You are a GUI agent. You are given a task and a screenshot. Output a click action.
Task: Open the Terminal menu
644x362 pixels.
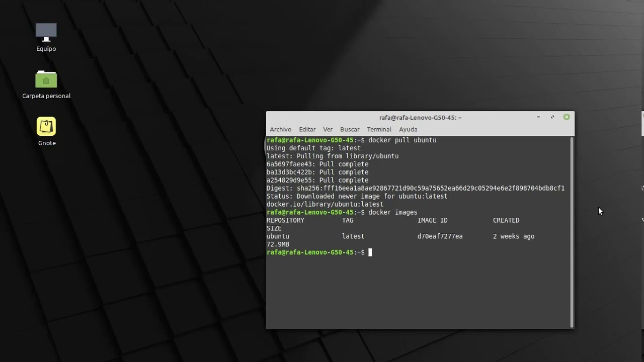(x=379, y=129)
